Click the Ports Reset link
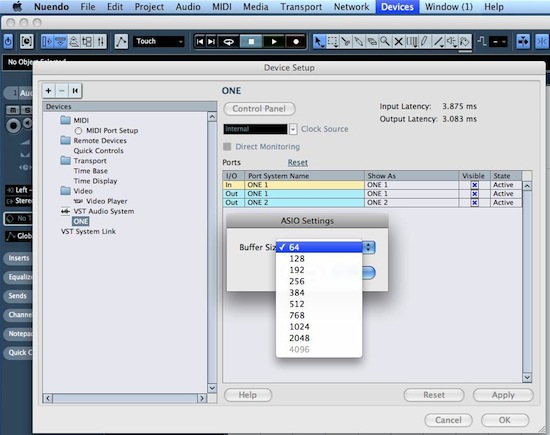 click(298, 162)
